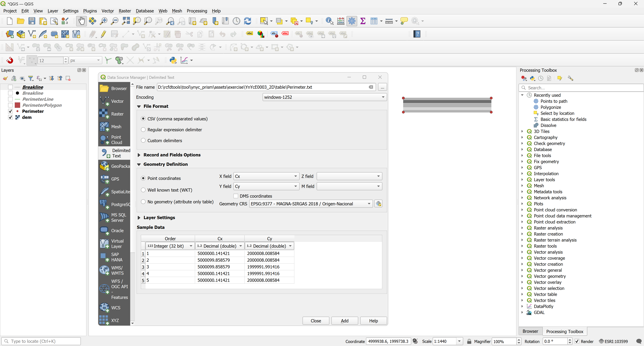Viewport: 644px width, 346px height.
Task: Open the layer styling brush icon in the Layers panel
Action: coord(5,78)
